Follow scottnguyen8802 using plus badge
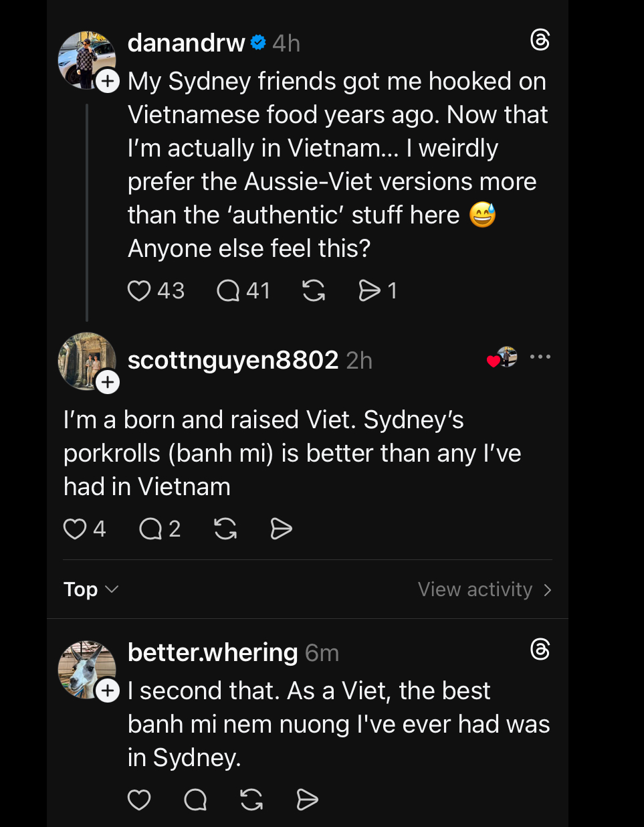Image resolution: width=644 pixels, height=827 pixels. 108,383
